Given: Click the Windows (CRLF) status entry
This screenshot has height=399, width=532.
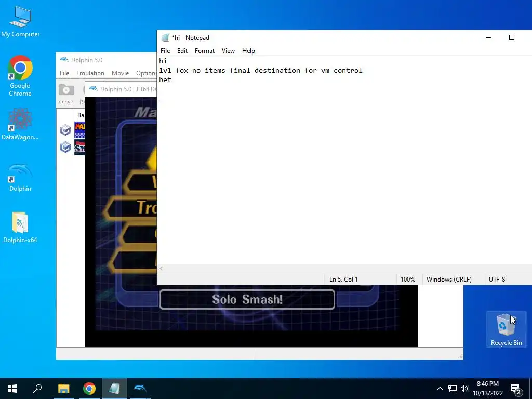Looking at the screenshot, I should 449,279.
